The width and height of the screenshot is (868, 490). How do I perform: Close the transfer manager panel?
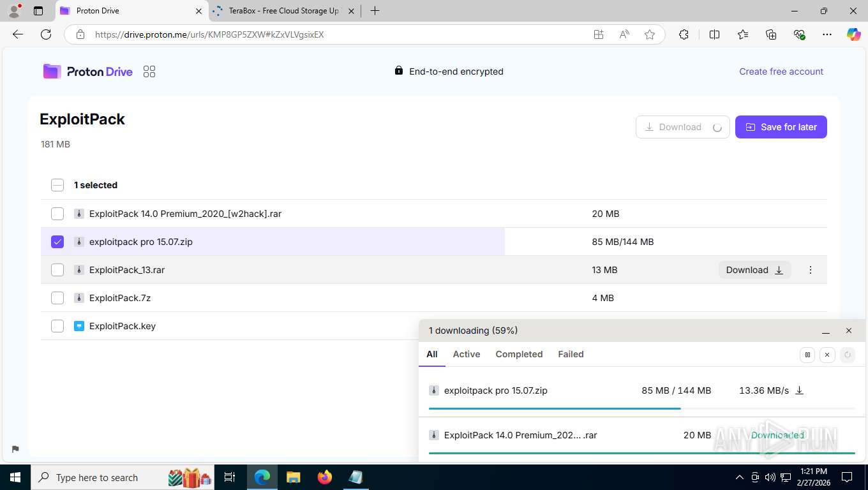849,330
